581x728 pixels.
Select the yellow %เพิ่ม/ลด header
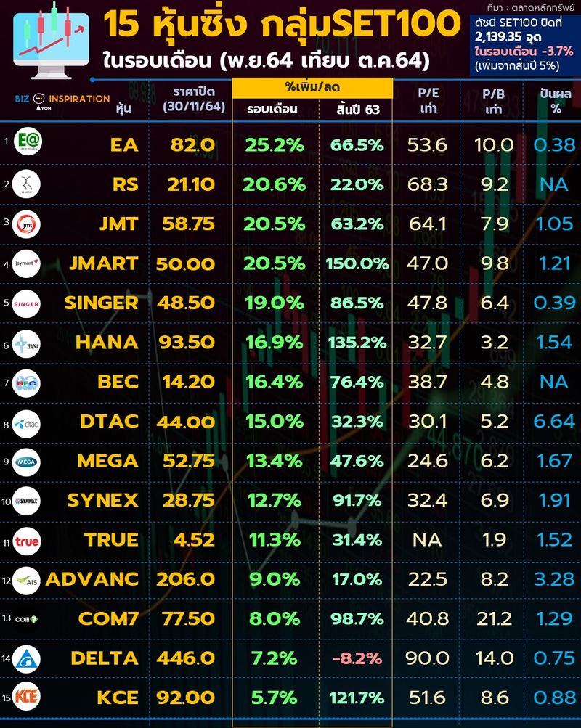pyautogui.click(x=312, y=87)
